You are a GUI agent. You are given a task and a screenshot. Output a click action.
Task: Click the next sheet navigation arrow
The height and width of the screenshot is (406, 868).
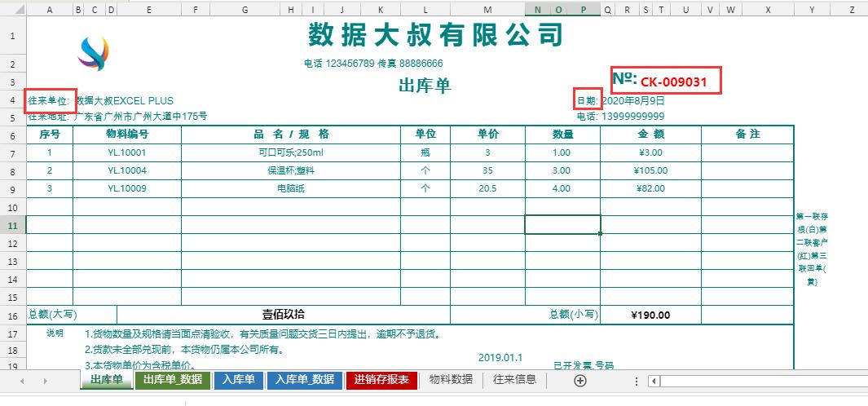pos(46,381)
